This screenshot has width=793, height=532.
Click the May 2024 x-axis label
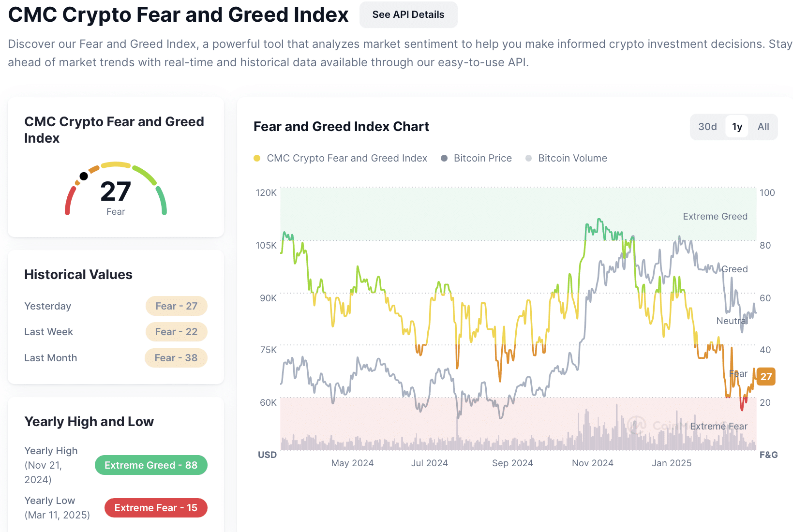coord(352,463)
